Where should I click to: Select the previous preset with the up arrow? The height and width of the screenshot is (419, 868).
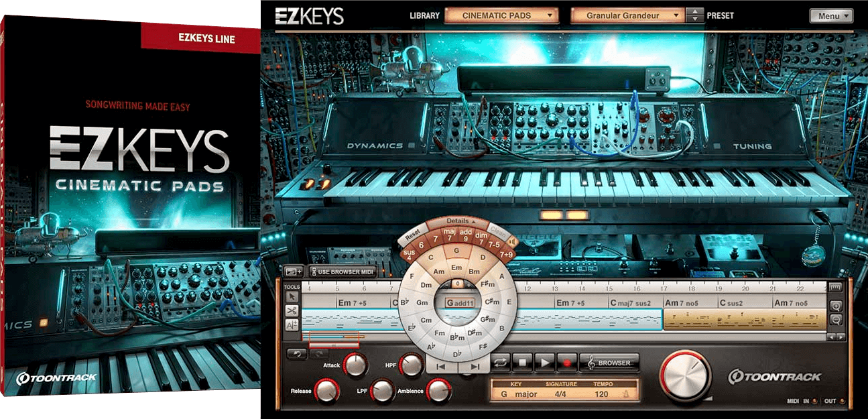pos(696,11)
